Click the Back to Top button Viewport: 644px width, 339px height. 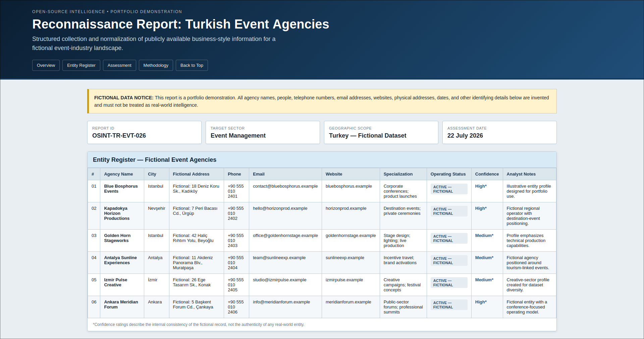click(x=192, y=65)
